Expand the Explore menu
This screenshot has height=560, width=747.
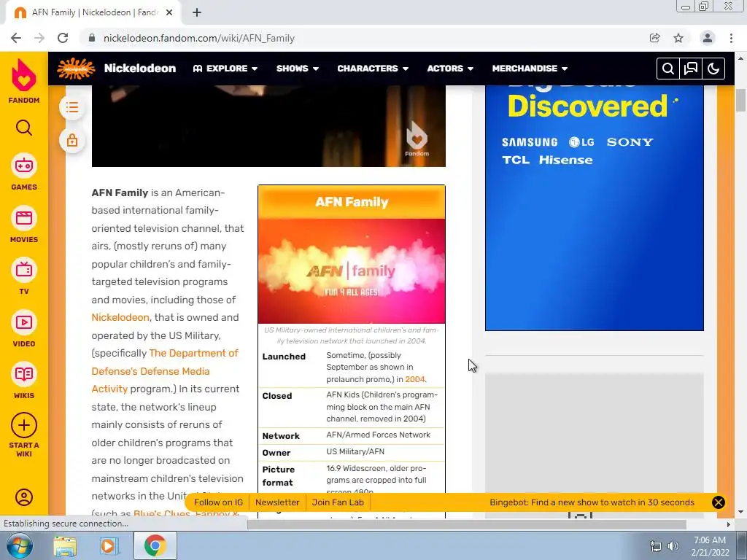coord(225,69)
